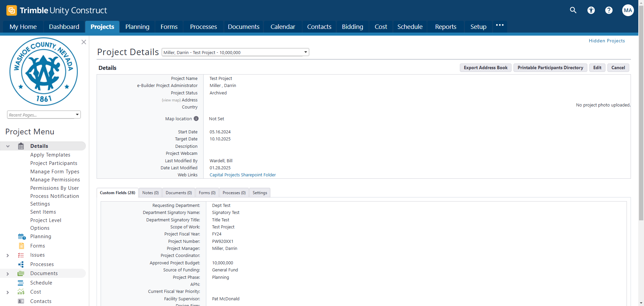Viewport: 644px width, 306px height.
Task: Open the search magnifier icon
Action: [573, 10]
